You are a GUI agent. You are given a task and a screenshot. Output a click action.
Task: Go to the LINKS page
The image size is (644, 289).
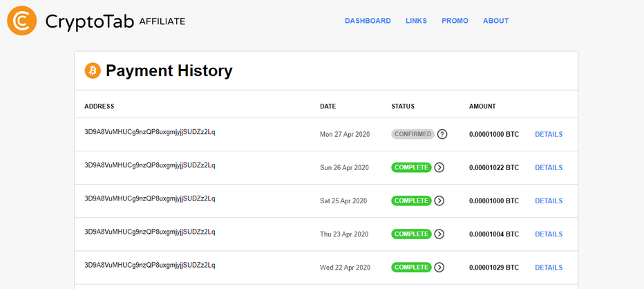[416, 21]
